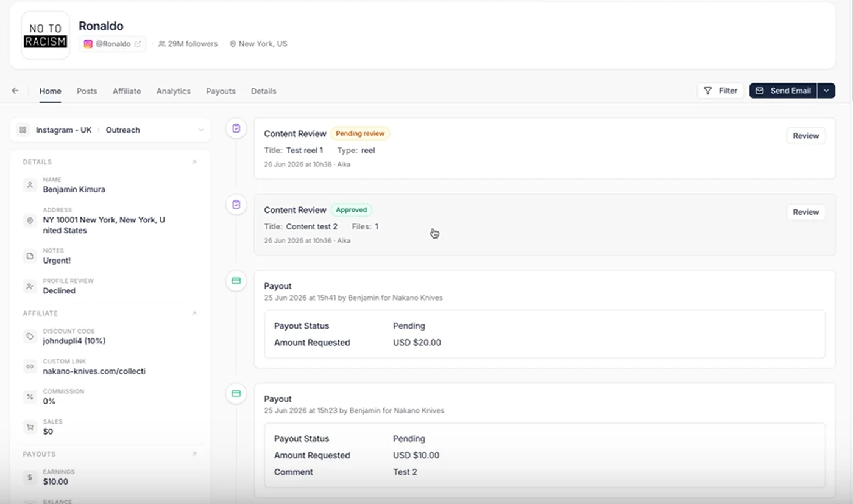Open the Affiliate tab

pos(127,91)
